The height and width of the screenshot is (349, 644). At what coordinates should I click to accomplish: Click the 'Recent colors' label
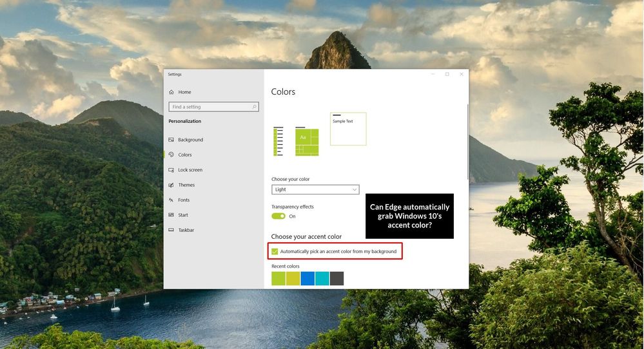pyautogui.click(x=286, y=266)
